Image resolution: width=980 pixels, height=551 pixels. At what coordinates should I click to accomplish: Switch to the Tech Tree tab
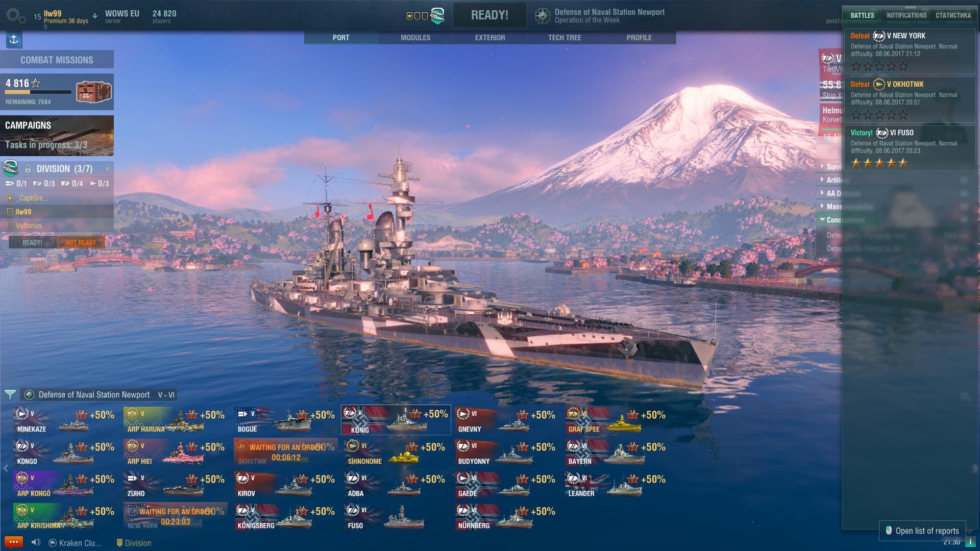click(x=565, y=38)
